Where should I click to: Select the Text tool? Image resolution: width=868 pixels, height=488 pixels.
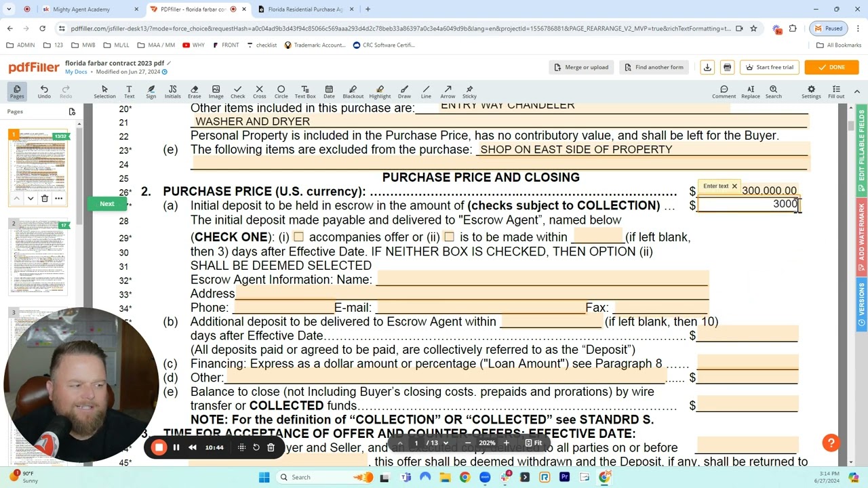click(130, 91)
